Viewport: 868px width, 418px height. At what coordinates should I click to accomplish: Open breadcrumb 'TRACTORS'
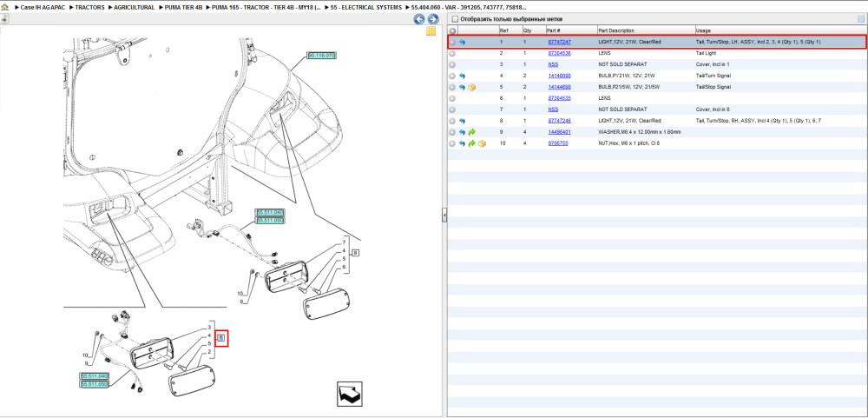tap(89, 8)
